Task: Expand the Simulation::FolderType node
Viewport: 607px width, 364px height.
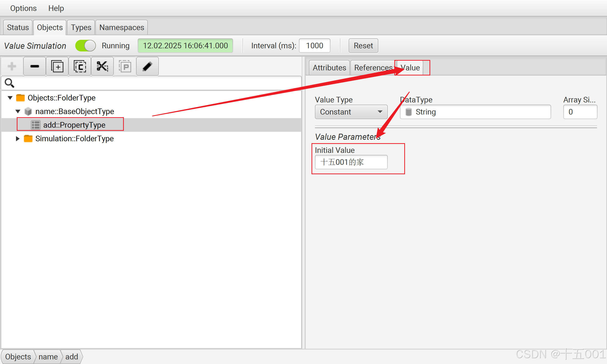Action: 18,139
